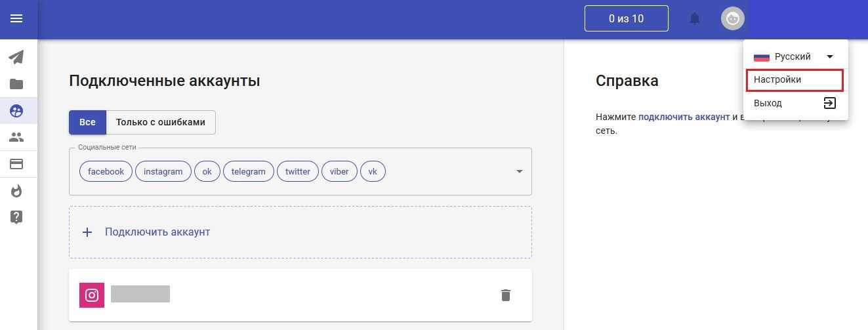
Task: Choose Выход to log out
Action: 795,103
